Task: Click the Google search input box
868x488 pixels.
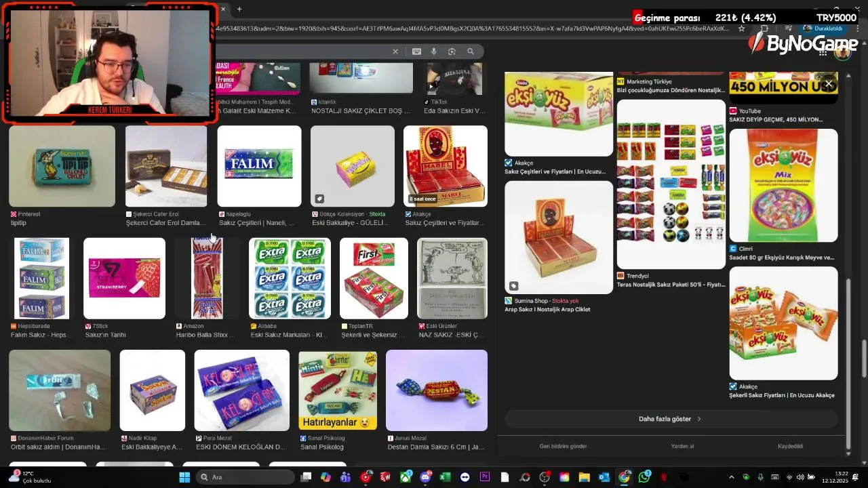Action: click(302, 52)
